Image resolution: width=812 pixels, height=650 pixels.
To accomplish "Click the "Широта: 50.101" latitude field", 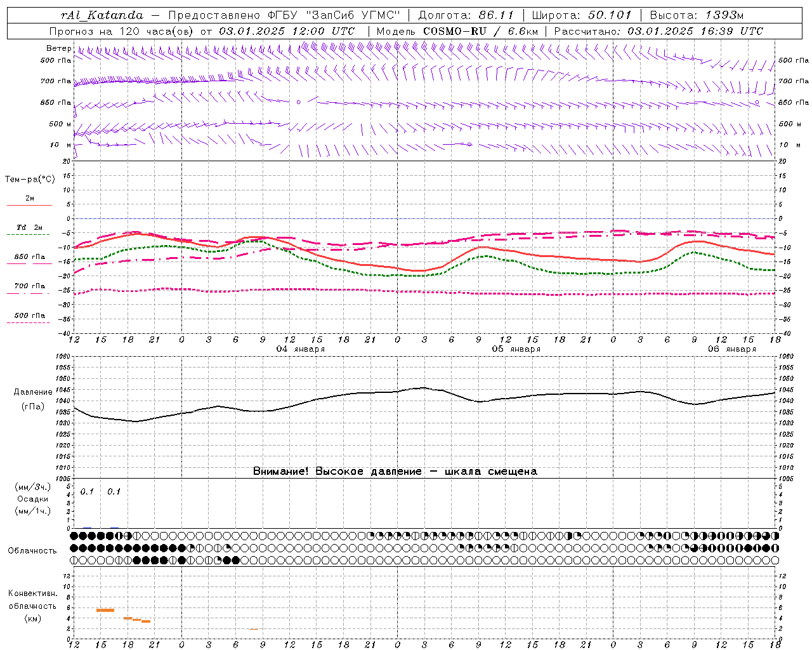I will (582, 15).
